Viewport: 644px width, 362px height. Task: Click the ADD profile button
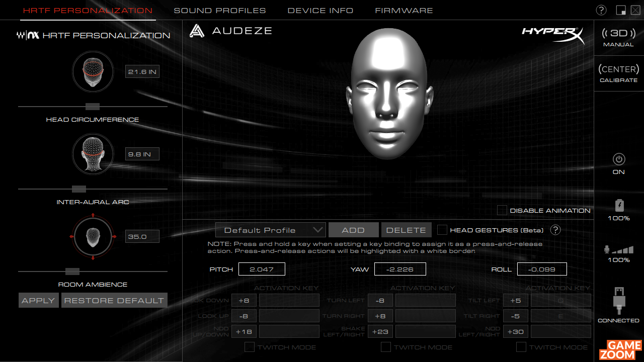(353, 230)
